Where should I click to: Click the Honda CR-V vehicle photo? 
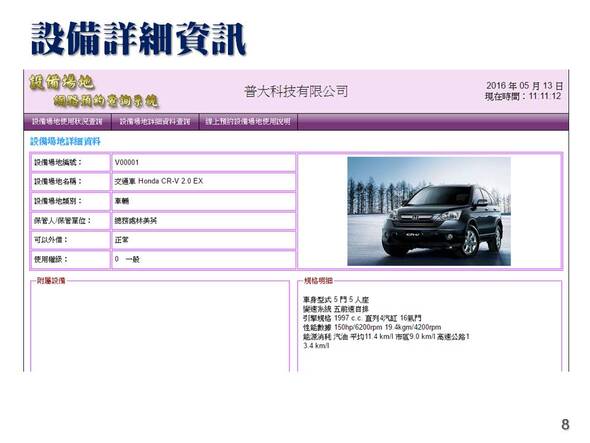[x=429, y=211]
